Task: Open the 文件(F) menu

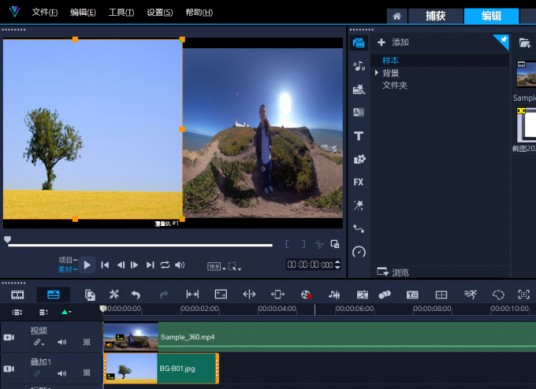Action: (45, 13)
